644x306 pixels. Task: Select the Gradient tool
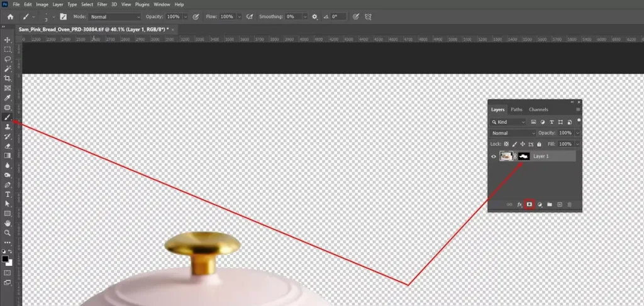(x=8, y=155)
